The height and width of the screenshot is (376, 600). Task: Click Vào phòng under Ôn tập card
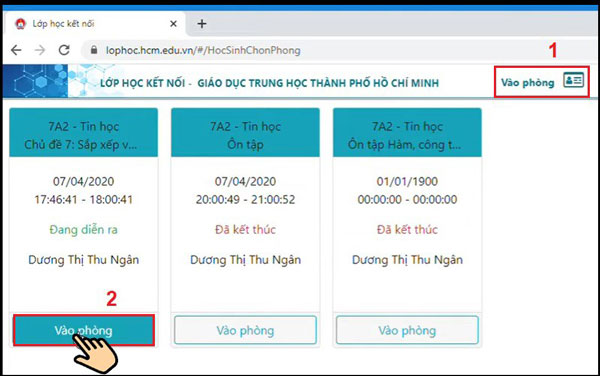pyautogui.click(x=245, y=330)
